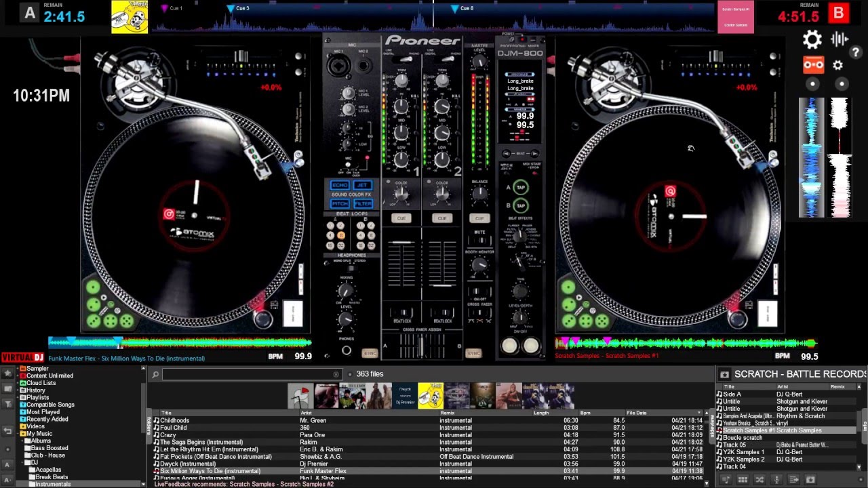Toggle the PITCH sound color effect
The height and width of the screenshot is (488, 868).
pos(340,204)
